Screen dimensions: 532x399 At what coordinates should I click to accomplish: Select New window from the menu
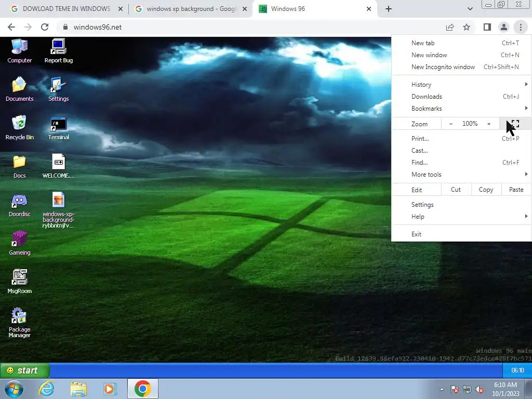tap(461, 55)
